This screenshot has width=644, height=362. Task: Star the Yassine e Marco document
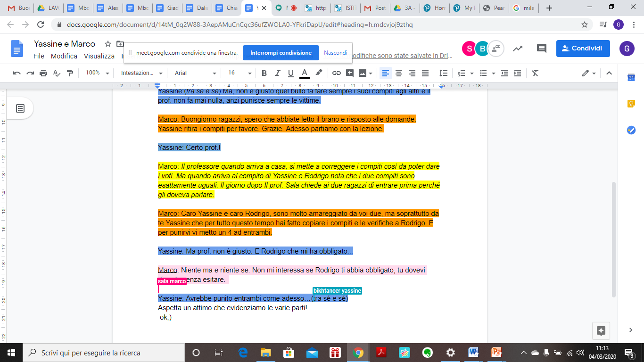click(107, 44)
